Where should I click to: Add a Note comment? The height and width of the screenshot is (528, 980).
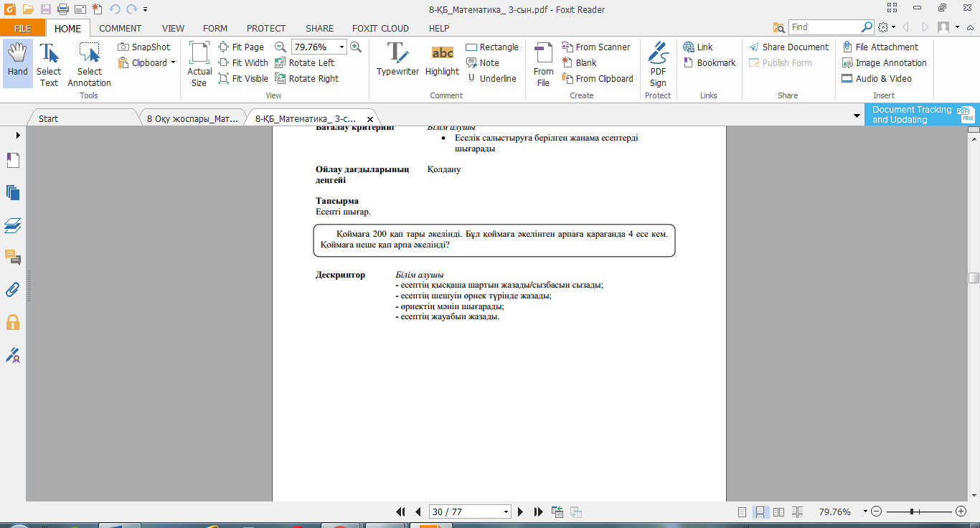point(483,63)
